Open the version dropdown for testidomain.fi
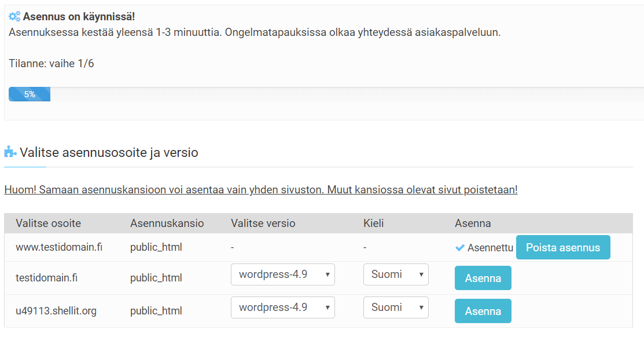This screenshot has width=644, height=337. pyautogui.click(x=283, y=274)
